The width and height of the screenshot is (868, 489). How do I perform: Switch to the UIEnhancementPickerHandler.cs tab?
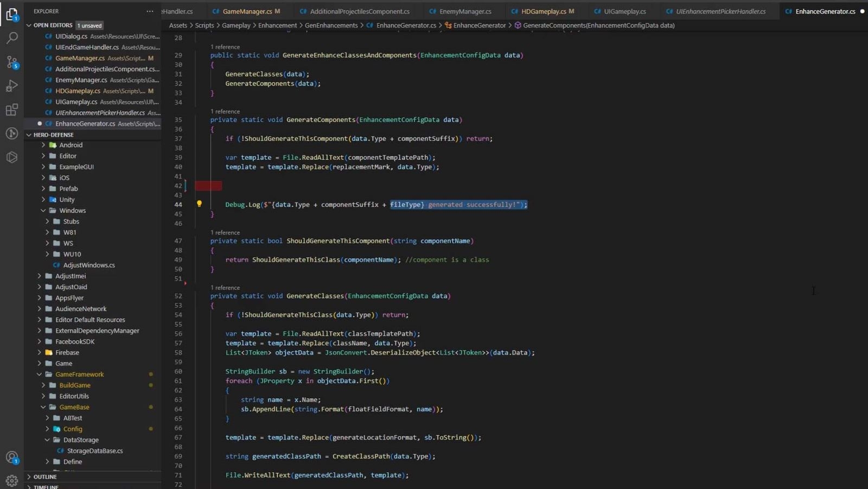tap(720, 11)
